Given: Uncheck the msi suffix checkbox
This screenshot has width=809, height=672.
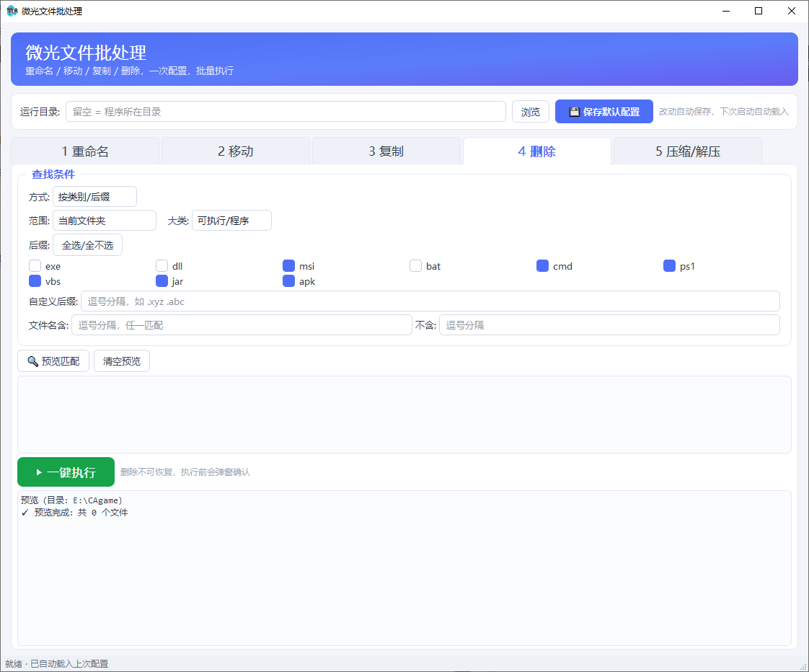Looking at the screenshot, I should [x=289, y=266].
